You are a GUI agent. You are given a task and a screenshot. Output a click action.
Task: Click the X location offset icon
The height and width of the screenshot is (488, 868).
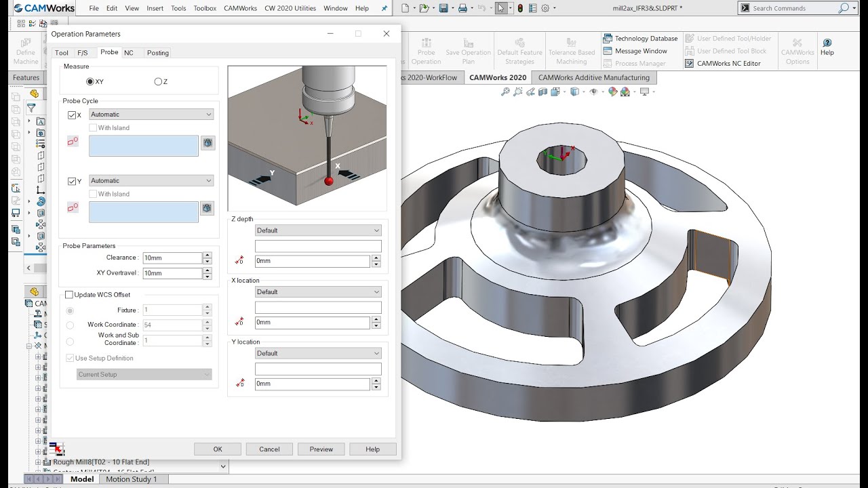coord(240,323)
